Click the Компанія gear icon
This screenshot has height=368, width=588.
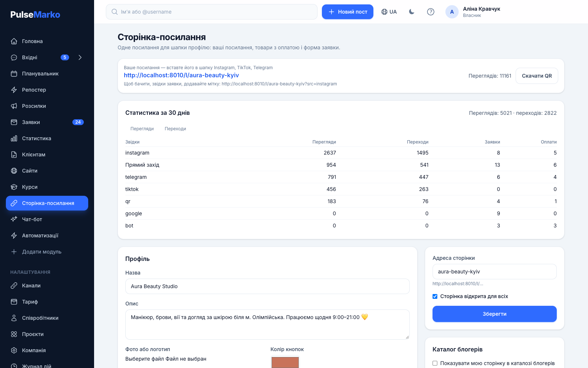(x=14, y=350)
